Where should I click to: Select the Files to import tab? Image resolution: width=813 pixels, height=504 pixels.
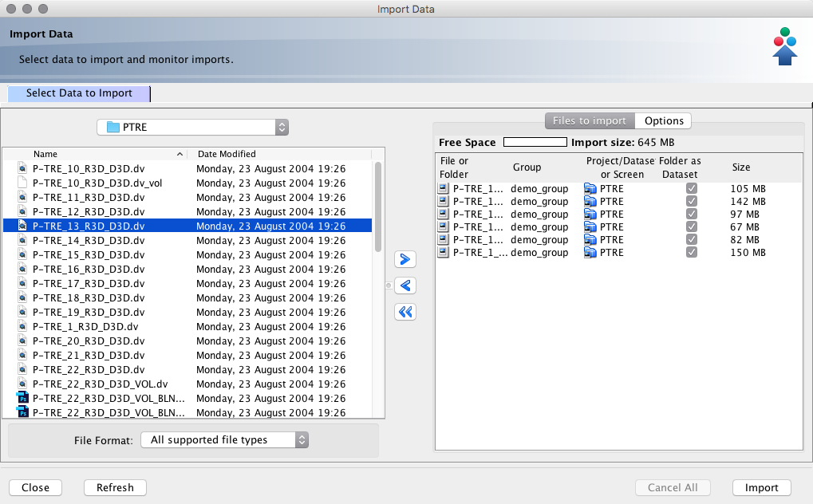[x=590, y=120]
